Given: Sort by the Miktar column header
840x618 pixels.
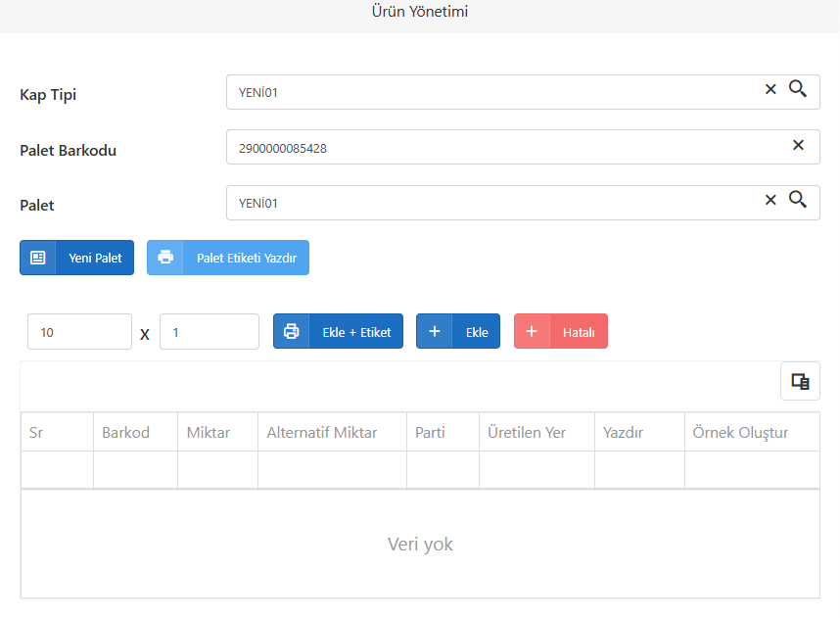Looking at the screenshot, I should pos(217,432).
